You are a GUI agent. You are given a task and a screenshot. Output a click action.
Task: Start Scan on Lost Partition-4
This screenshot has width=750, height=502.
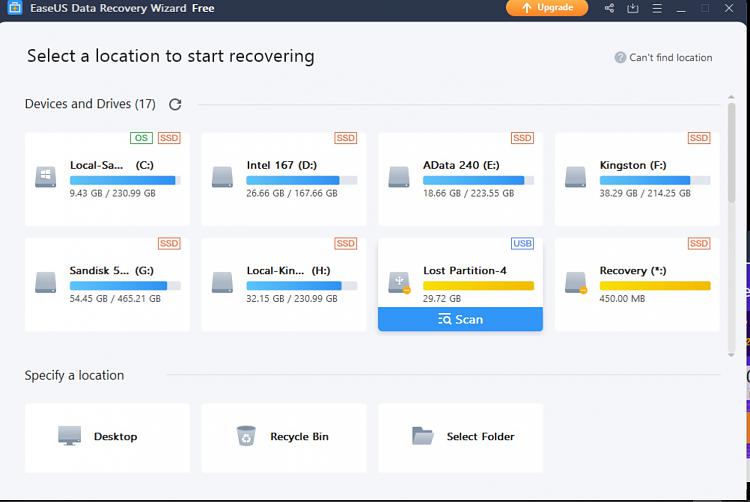[x=460, y=319]
